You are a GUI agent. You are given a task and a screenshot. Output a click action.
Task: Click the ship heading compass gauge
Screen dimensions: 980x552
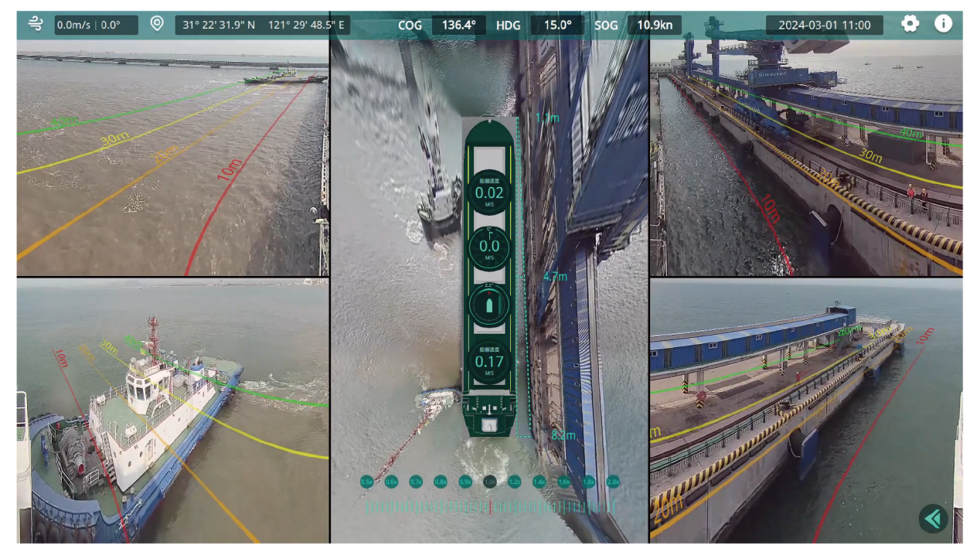(x=489, y=304)
